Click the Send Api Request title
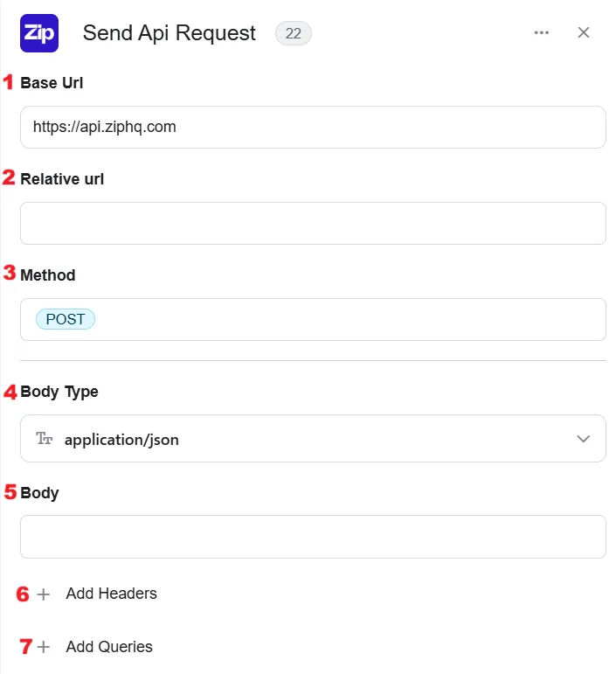The height and width of the screenshot is (674, 616). click(170, 33)
